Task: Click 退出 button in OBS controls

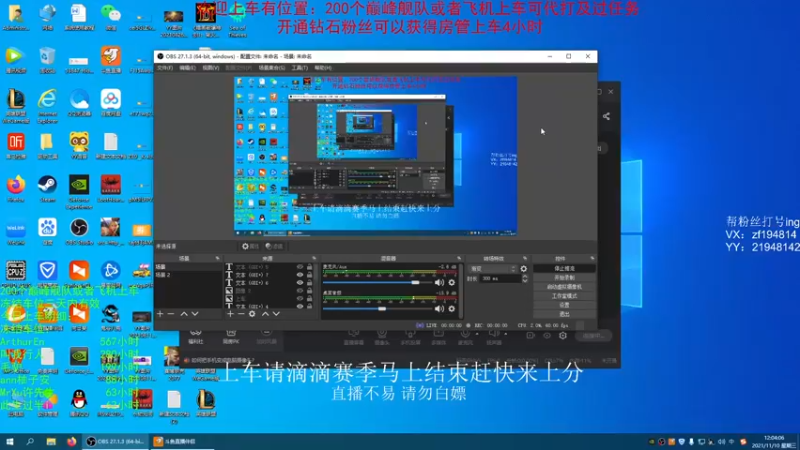Action: pos(564,314)
